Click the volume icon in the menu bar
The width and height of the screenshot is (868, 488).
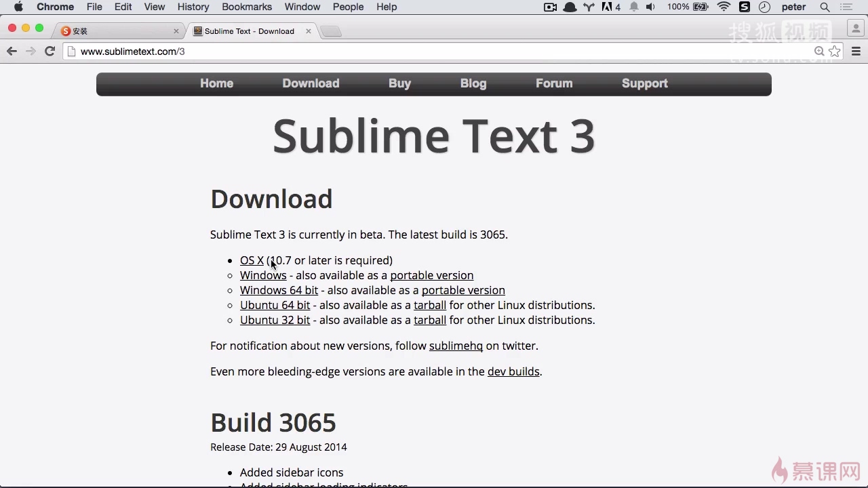tap(650, 7)
